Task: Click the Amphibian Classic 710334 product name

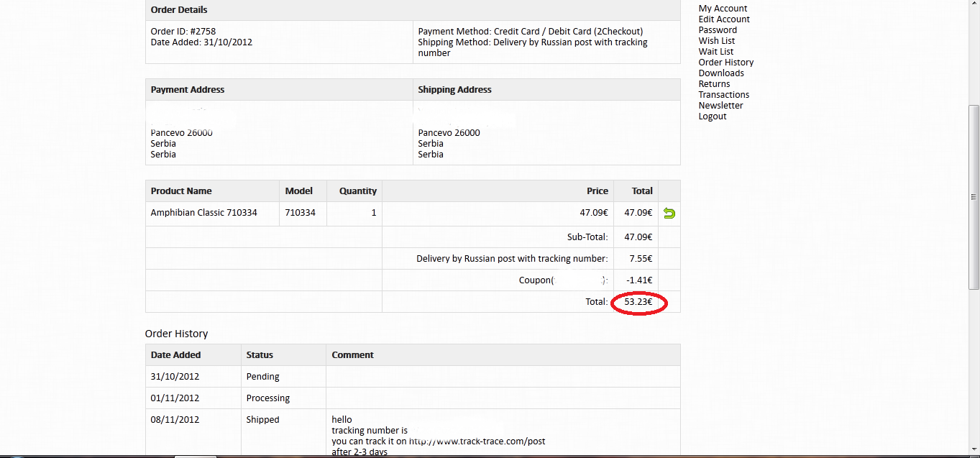Action: click(203, 213)
